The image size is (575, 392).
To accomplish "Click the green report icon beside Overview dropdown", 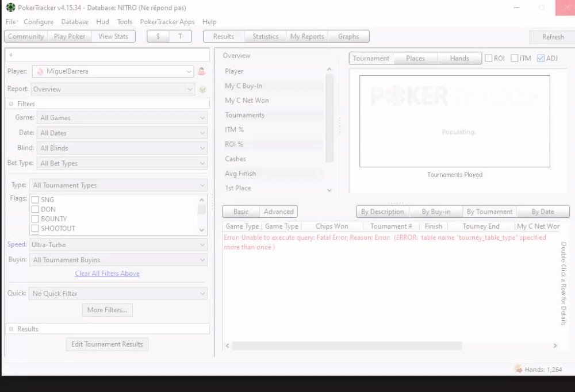I will (x=203, y=89).
